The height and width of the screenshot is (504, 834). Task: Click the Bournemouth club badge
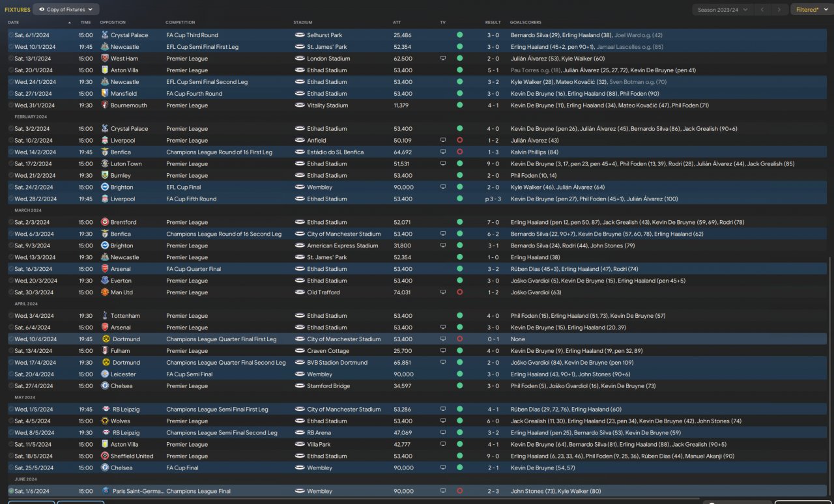(105, 105)
